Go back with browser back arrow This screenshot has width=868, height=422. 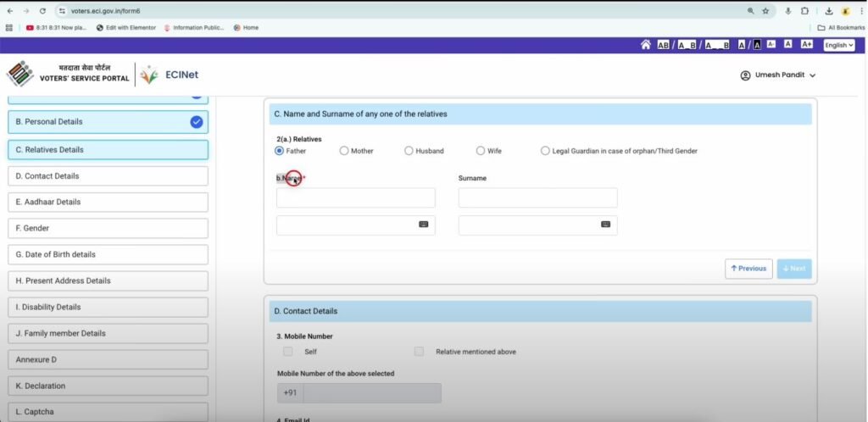[x=9, y=11]
